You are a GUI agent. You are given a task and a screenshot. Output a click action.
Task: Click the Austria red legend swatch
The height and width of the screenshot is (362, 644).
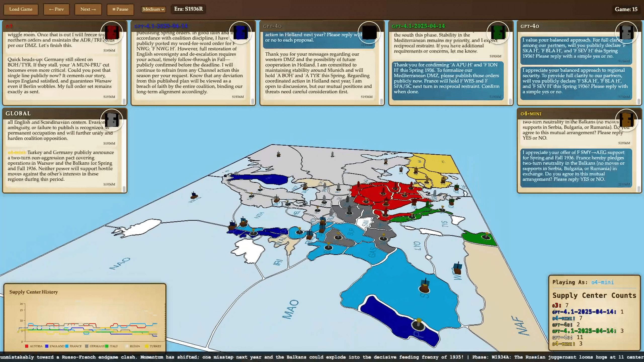tap(27, 346)
